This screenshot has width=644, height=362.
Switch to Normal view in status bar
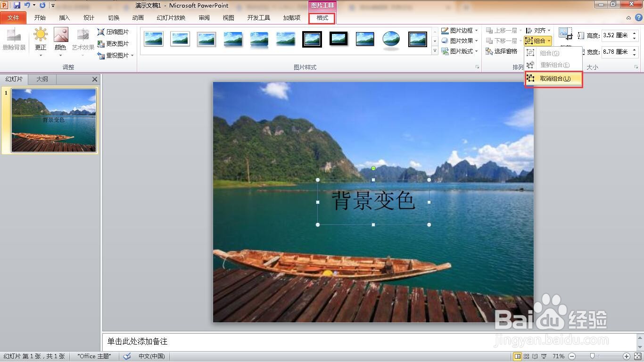pos(517,356)
